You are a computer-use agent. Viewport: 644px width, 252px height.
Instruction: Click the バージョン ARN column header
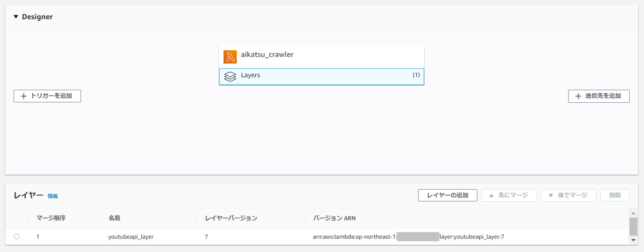point(334,218)
